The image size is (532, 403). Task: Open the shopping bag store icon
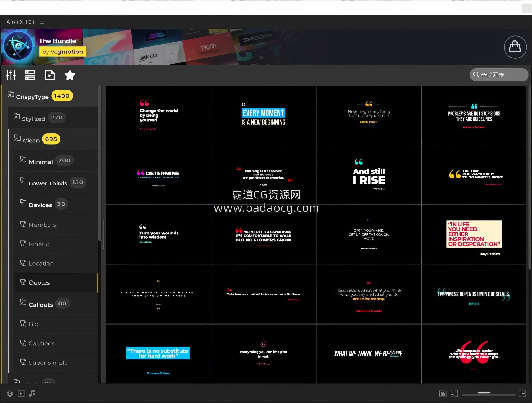515,47
